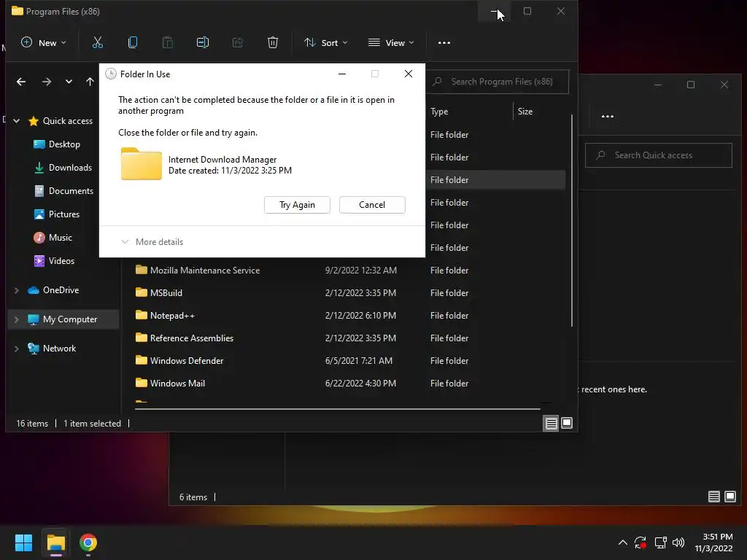Viewport: 747px width, 560px height.
Task: Click the Copy icon in toolbar
Action: pyautogui.click(x=133, y=42)
